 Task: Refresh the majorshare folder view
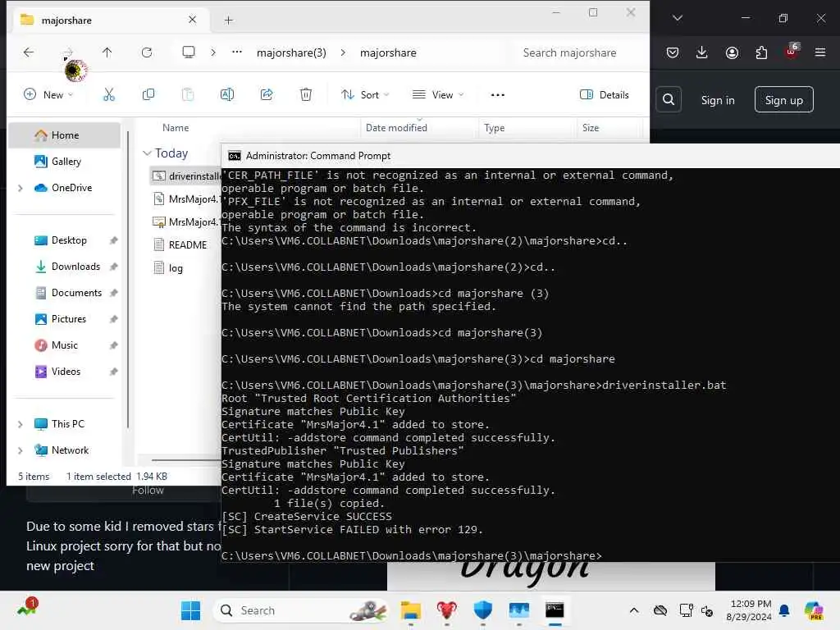pos(147,52)
